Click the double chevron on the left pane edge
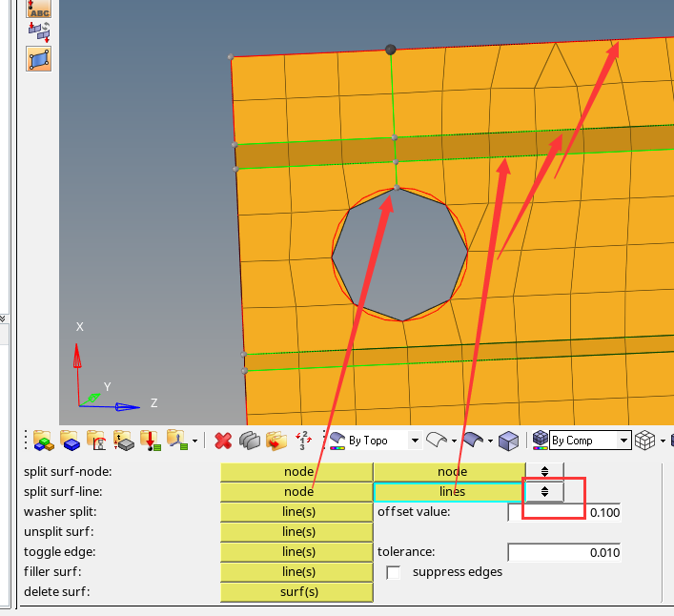Screen dimensions: 674x616 [2, 318]
